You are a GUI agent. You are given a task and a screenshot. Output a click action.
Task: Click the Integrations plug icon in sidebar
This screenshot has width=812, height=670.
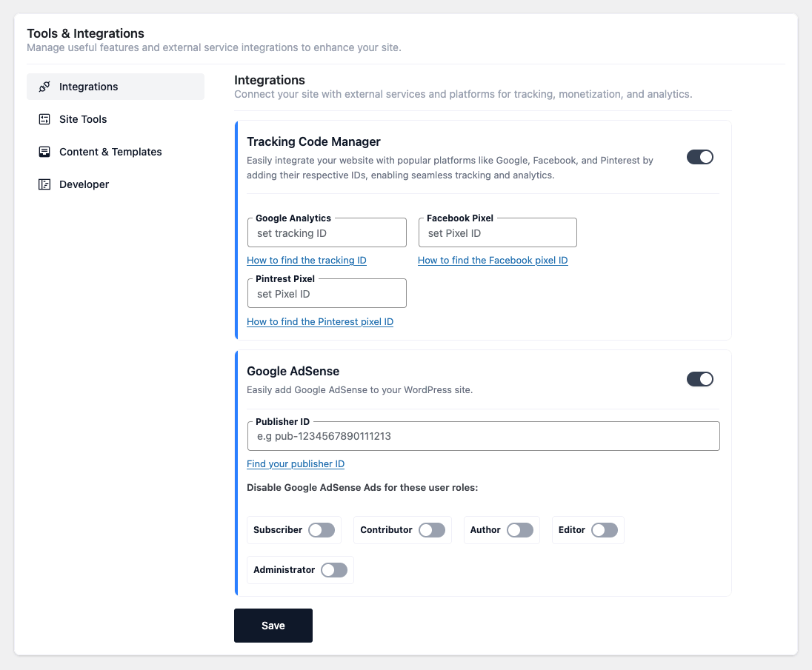click(x=44, y=87)
